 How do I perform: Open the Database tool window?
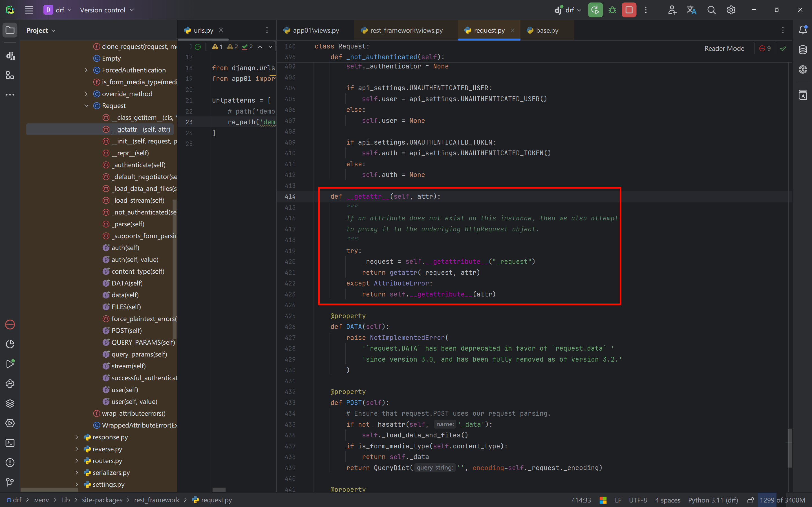click(x=802, y=50)
